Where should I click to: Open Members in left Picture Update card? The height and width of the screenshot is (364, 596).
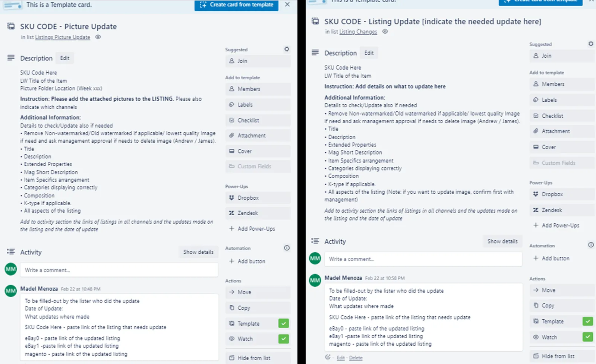258,89
